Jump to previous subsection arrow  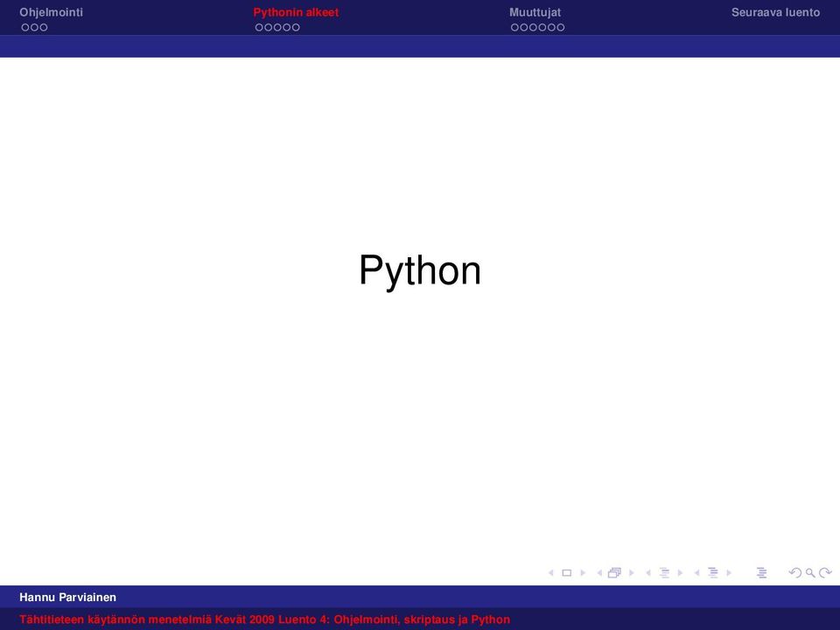click(648, 573)
